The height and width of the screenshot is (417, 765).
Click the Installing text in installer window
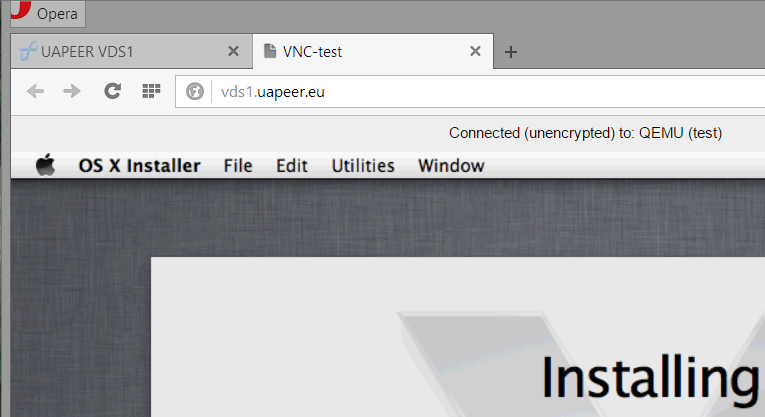click(x=650, y=379)
